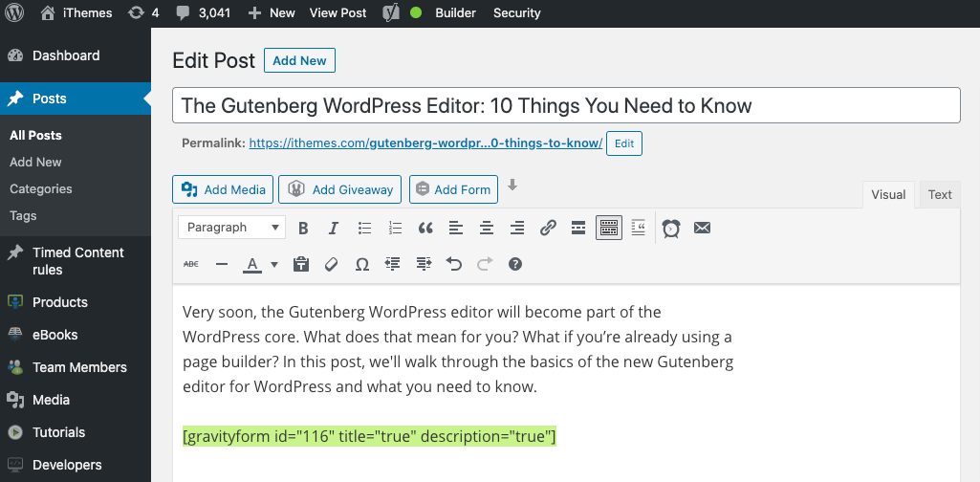Insert or edit a link

pos(548,229)
